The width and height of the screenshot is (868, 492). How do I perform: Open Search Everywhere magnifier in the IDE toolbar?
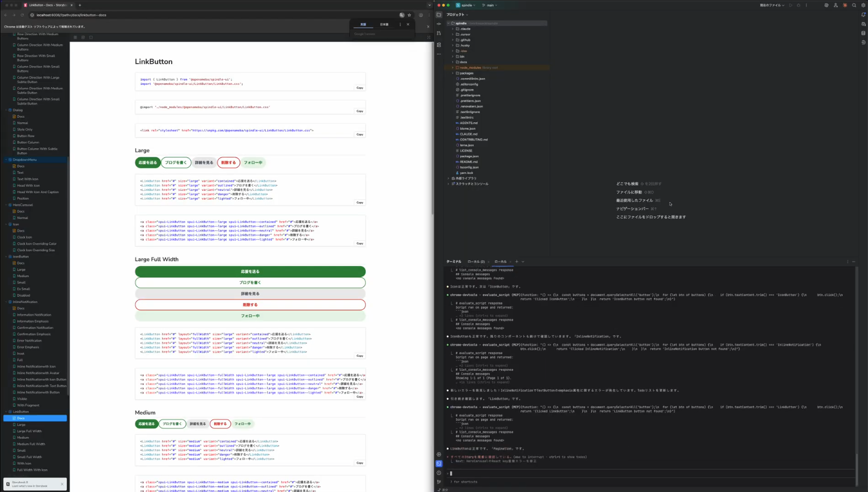tap(854, 5)
